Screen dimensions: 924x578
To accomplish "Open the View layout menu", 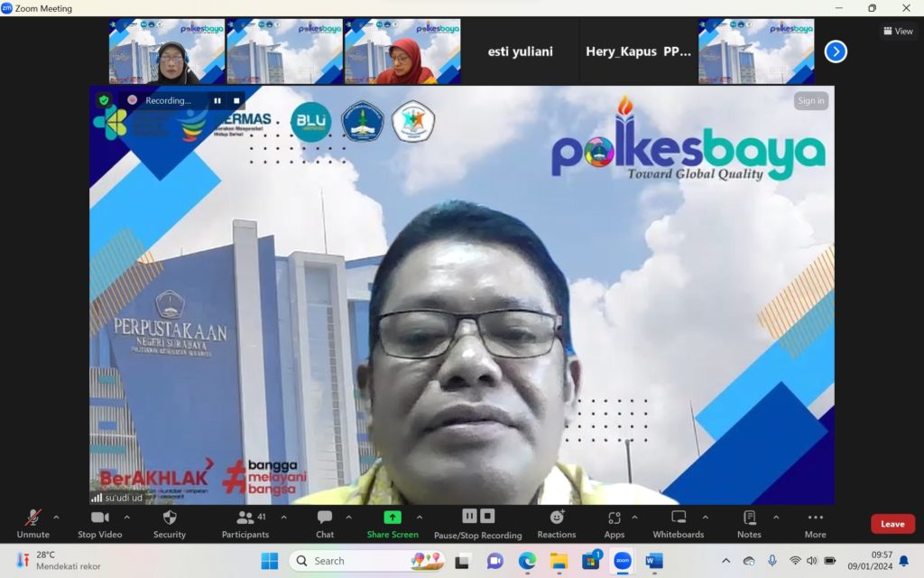I will point(898,32).
